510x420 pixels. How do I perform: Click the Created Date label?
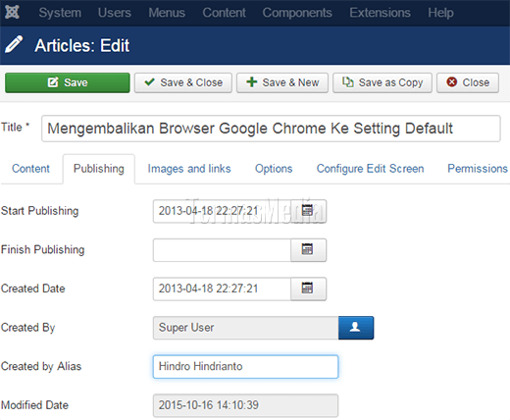pos(33,289)
